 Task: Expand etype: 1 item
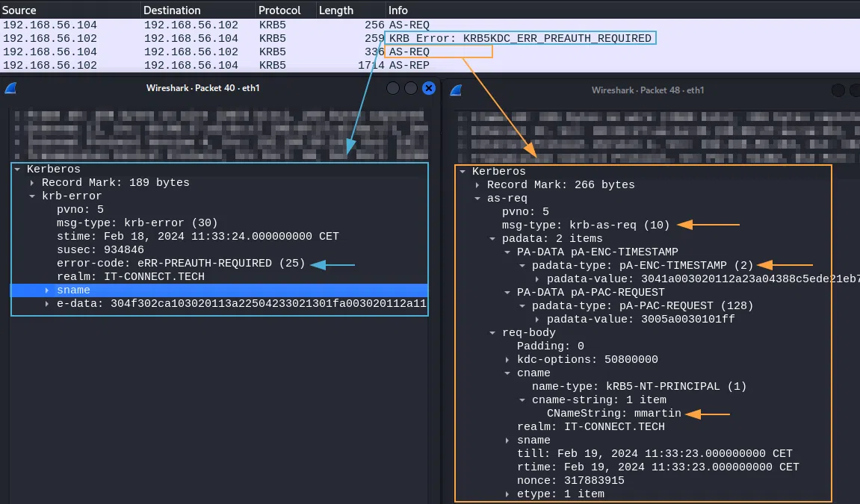pyautogui.click(x=507, y=494)
